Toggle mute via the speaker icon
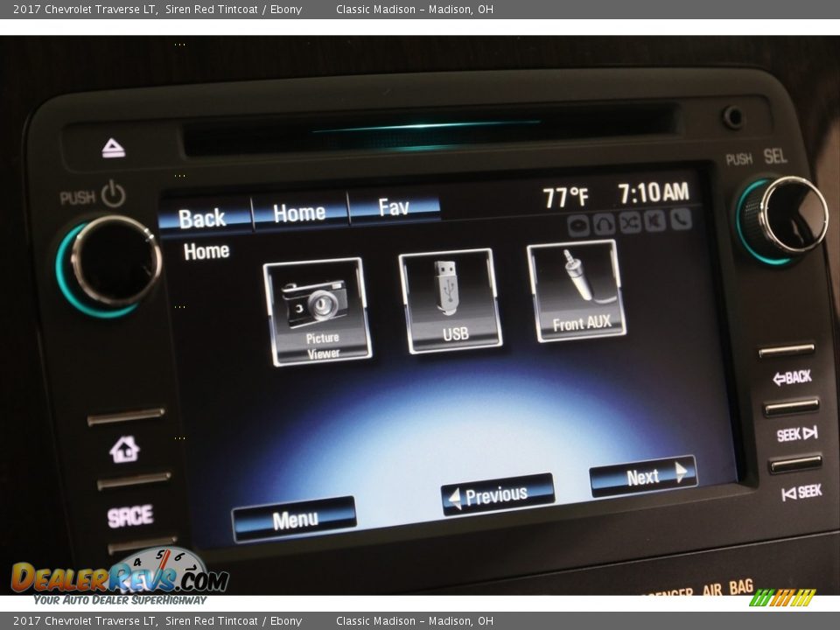Viewport: 840px width, 630px height. click(654, 224)
